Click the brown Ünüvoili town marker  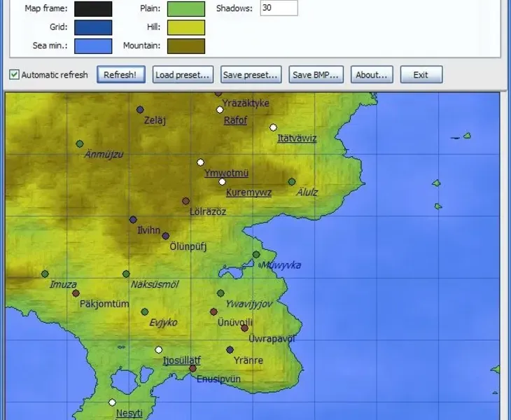[x=213, y=311]
